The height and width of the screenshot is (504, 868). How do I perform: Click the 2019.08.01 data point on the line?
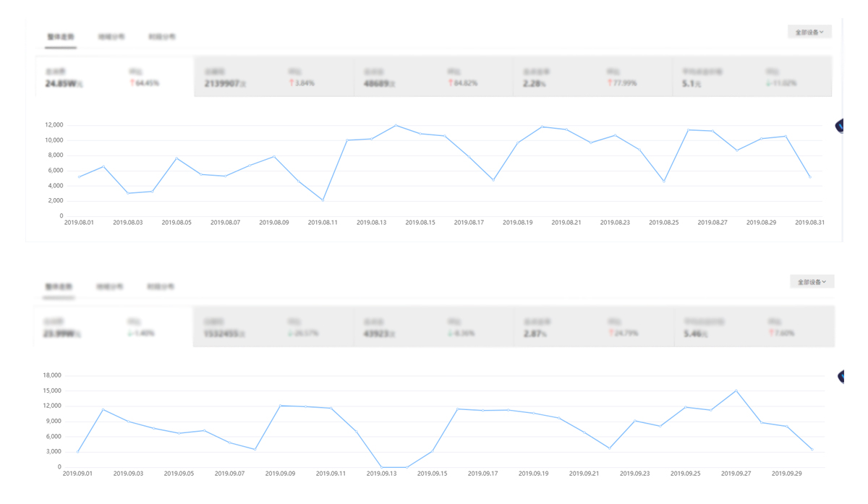79,177
